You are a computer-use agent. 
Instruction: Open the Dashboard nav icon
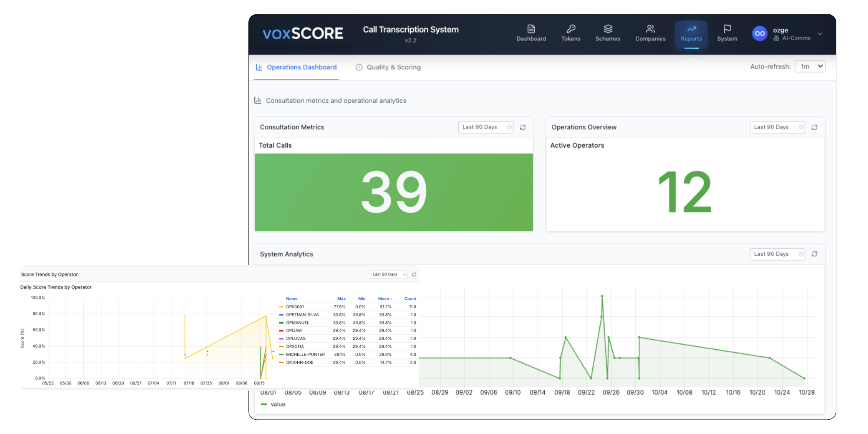[x=531, y=29]
